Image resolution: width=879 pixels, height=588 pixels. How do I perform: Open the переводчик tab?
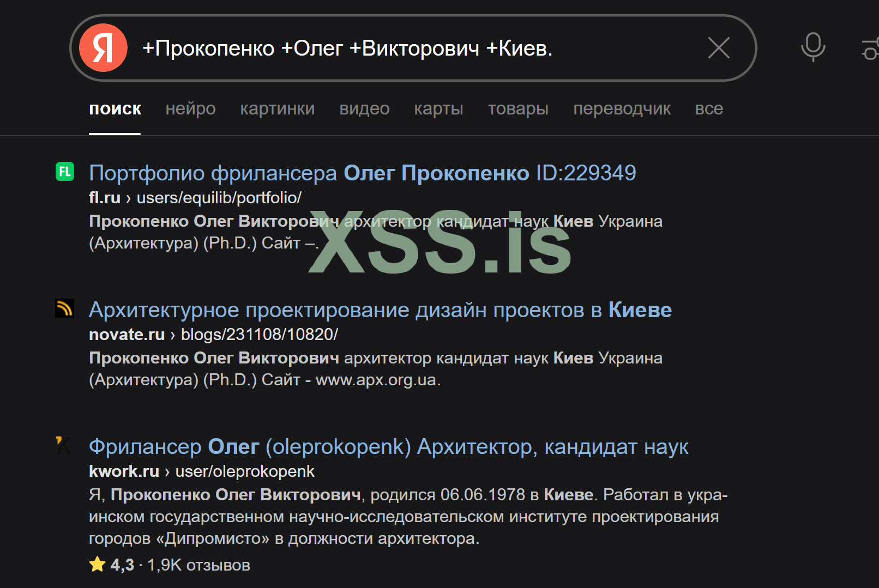[622, 108]
